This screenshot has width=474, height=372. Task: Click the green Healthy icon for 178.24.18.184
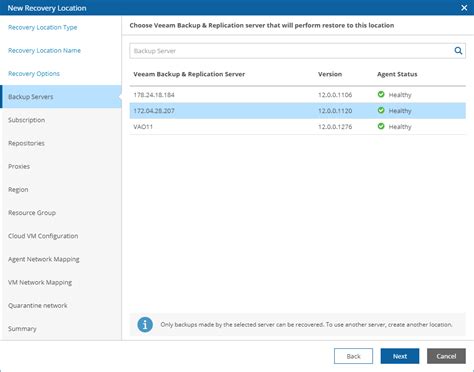381,94
